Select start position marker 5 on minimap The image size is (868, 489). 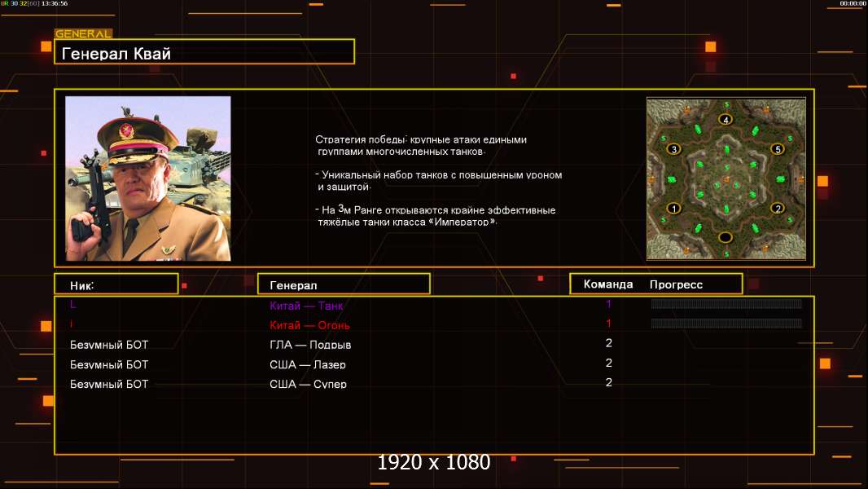778,149
